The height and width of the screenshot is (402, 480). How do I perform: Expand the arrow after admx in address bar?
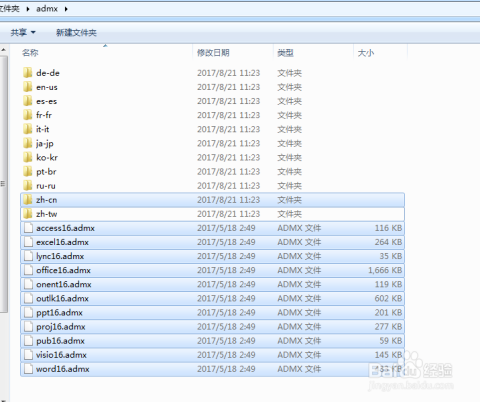[66, 9]
